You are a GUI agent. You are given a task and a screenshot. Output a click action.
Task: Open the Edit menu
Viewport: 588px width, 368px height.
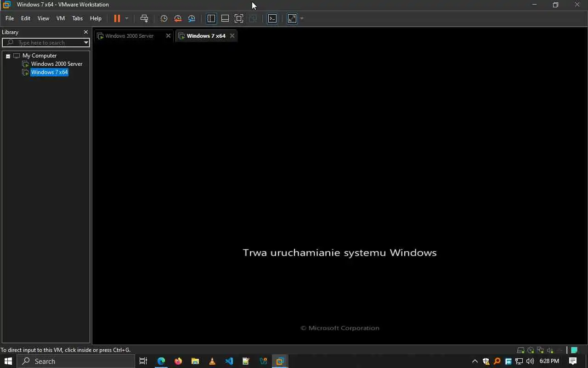click(26, 18)
